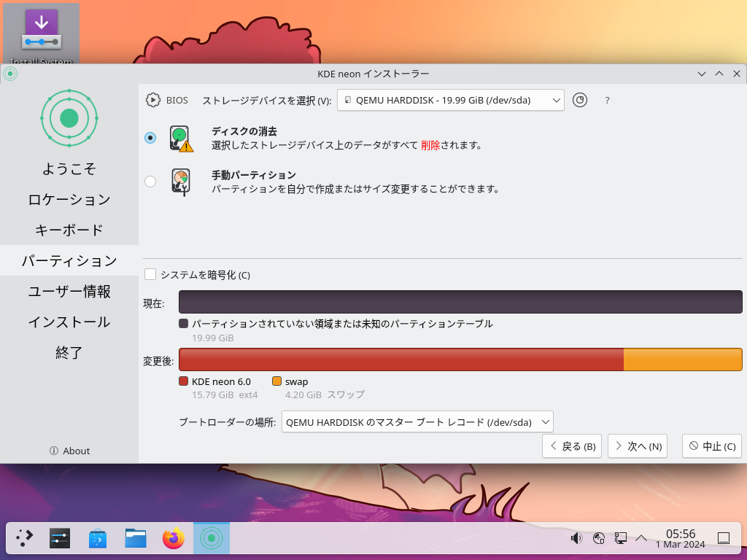Click the manual partitioning disk icon
This screenshot has height=560, width=747.
pyautogui.click(x=181, y=182)
